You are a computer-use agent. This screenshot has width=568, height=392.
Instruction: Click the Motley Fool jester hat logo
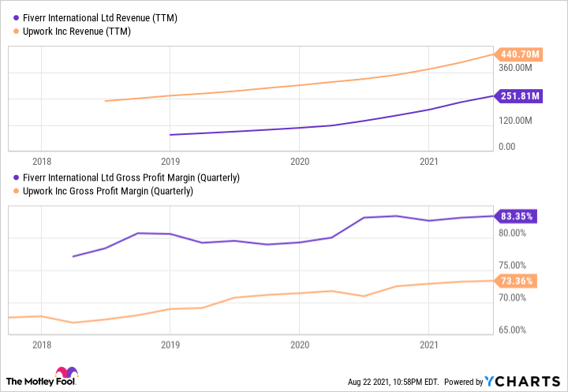[x=64, y=375]
